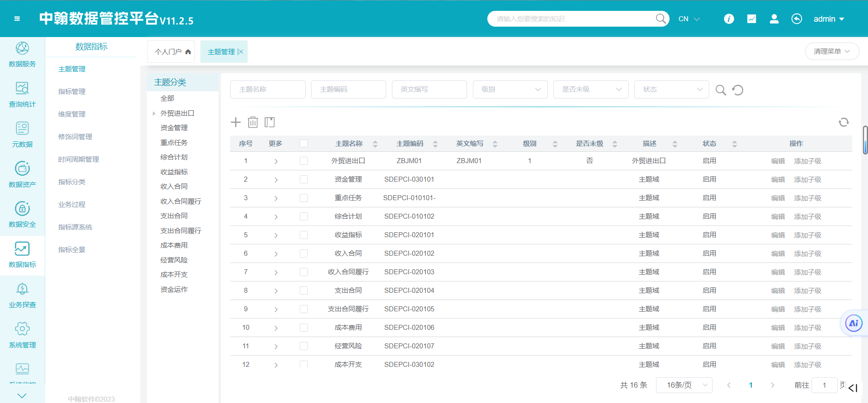The height and width of the screenshot is (403, 868).
Task: Select 指标管理 in the left menu
Action: [x=72, y=91]
